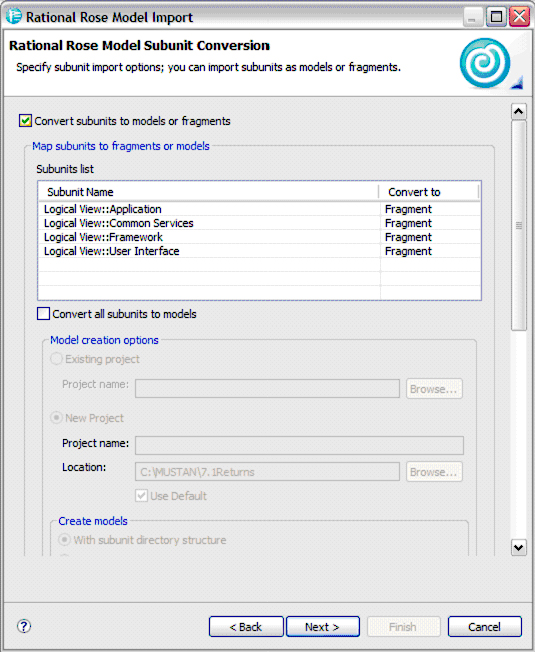Browse for existing project name
Image resolution: width=535 pixels, height=652 pixels.
pyautogui.click(x=434, y=389)
